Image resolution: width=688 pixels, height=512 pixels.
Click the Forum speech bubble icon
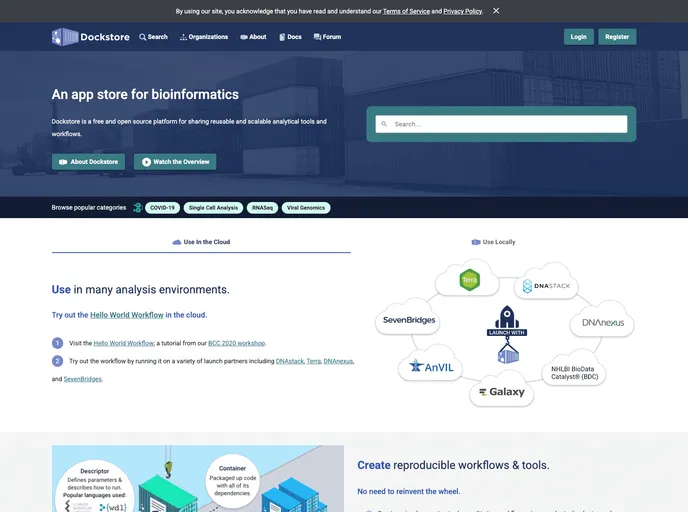click(x=317, y=37)
